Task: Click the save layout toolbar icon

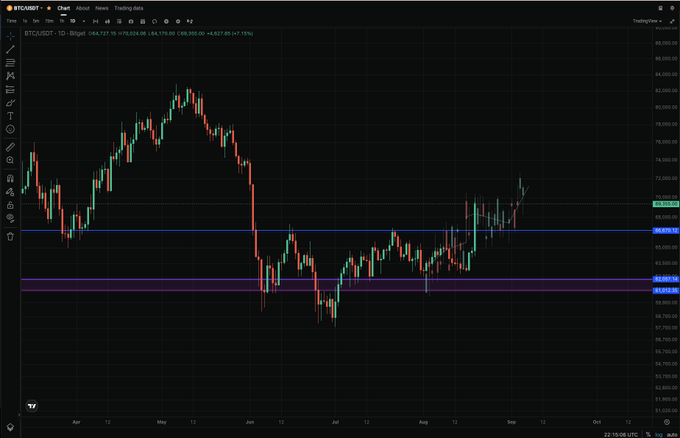Action: coord(143,21)
